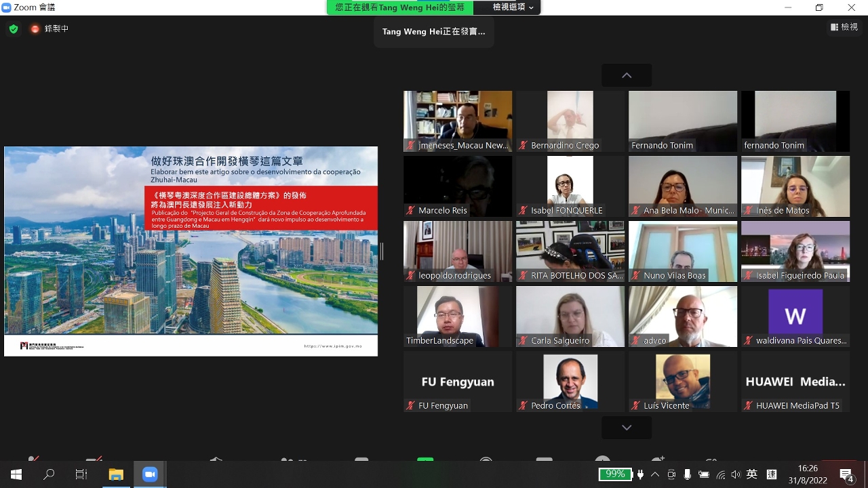Open the Windows notification center
The height and width of the screenshot is (488, 868).
coord(846,474)
